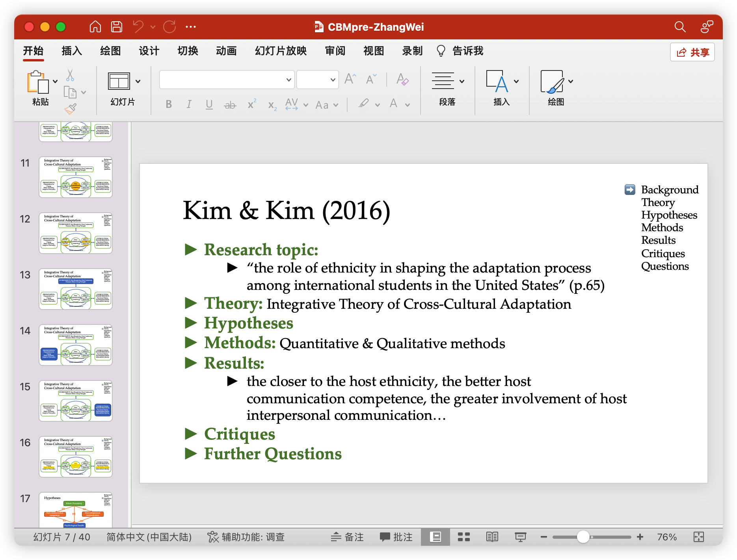
Task: Cut selection with the scissors icon
Action: click(70, 75)
